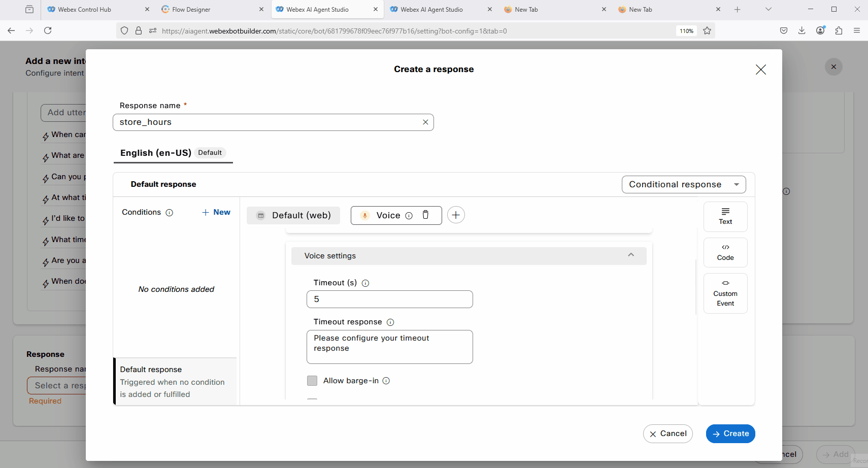The image size is (868, 468).
Task: Enable the Allow barge-in checkbox
Action: coord(312,381)
